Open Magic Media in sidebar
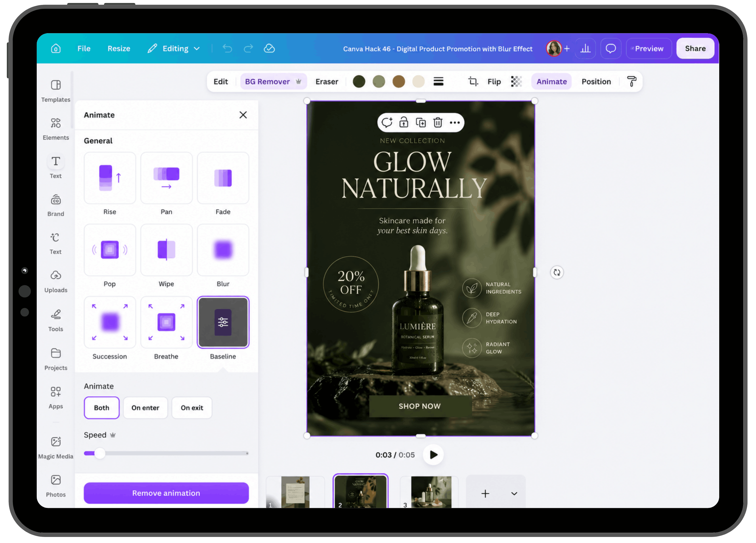Screen dimensions: 756x543 pos(56,448)
